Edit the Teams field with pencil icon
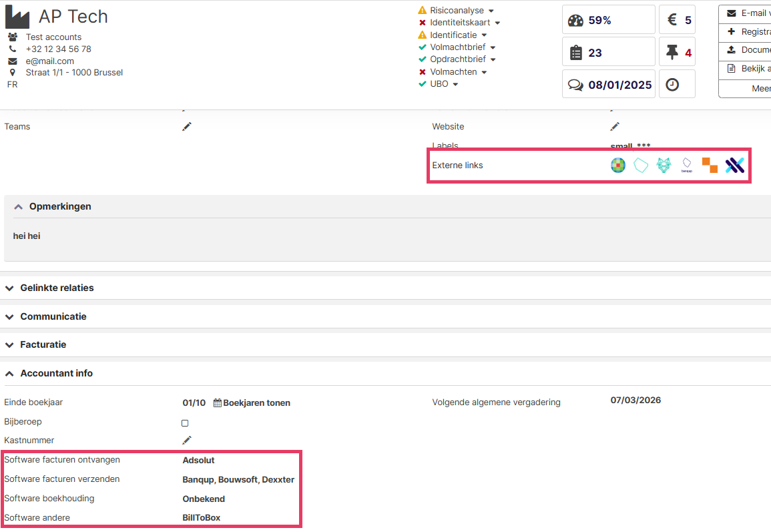 (x=187, y=126)
